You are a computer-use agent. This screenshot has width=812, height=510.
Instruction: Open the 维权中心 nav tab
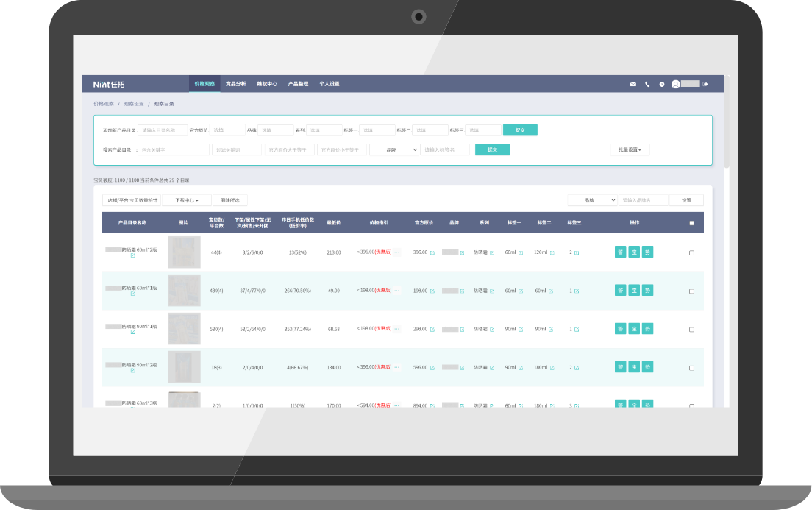tap(267, 84)
